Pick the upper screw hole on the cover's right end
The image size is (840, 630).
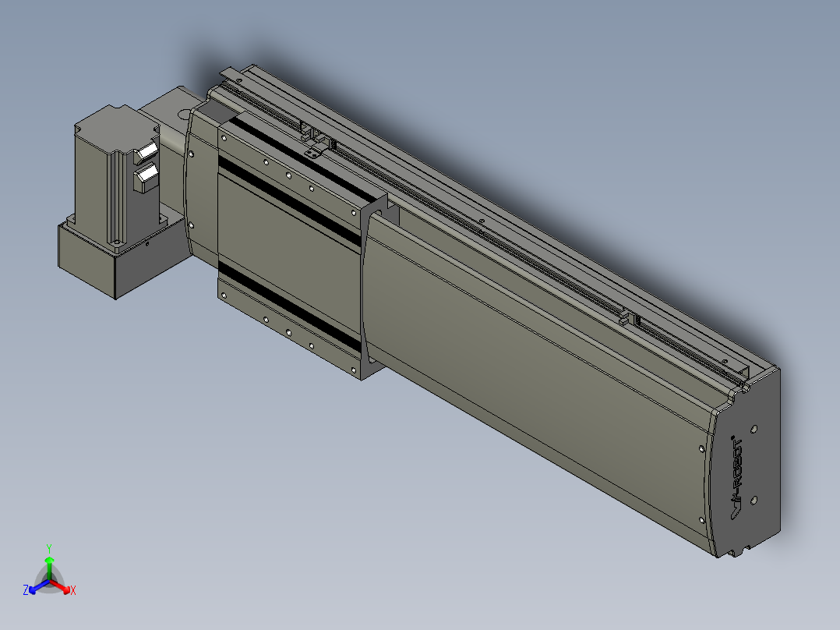[x=702, y=449]
